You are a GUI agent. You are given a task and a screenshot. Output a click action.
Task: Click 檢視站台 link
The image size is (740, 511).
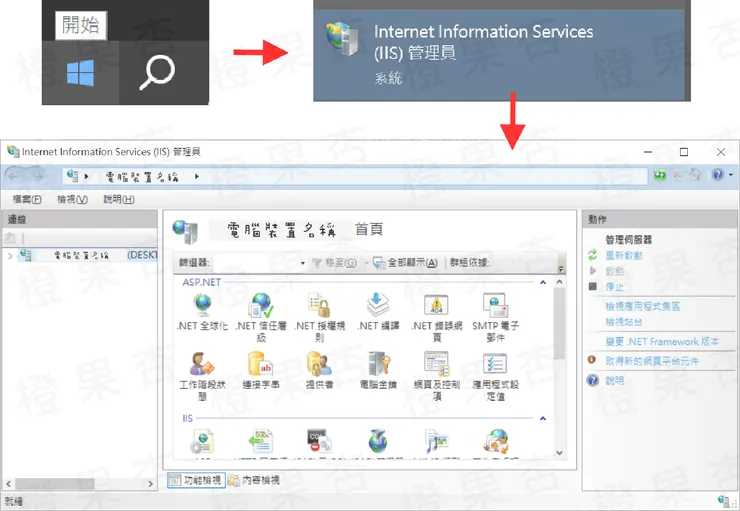point(624,322)
